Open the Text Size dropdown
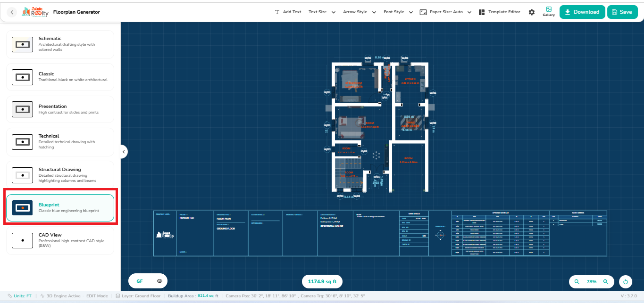The image size is (644, 303). point(322,12)
